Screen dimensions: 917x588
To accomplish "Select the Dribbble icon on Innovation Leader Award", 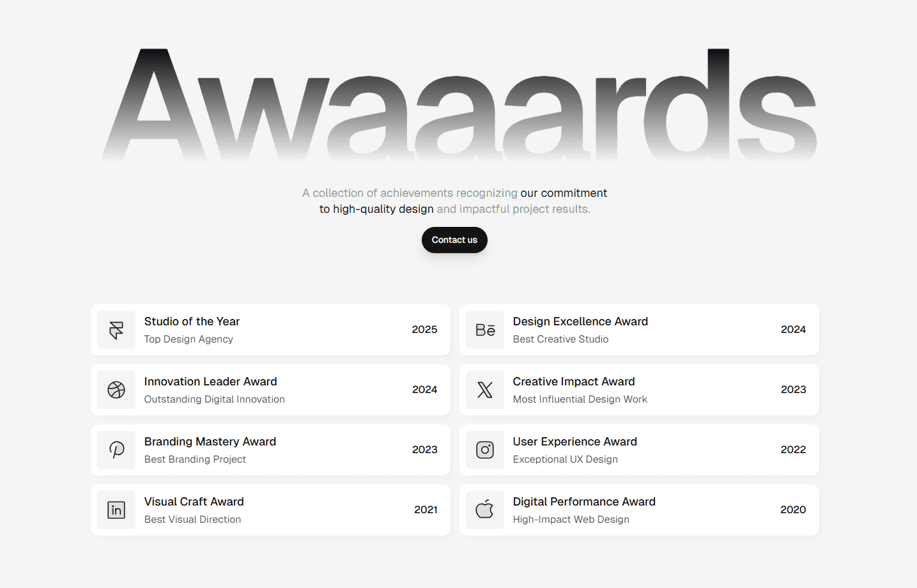I will (116, 390).
